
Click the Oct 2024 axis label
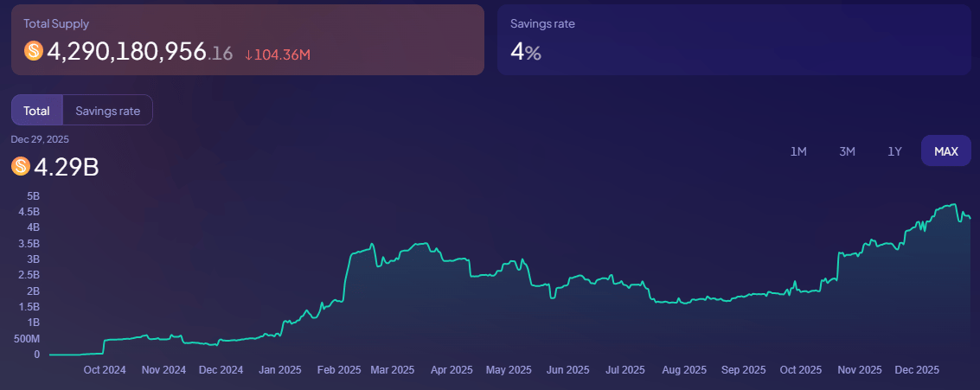tap(105, 370)
